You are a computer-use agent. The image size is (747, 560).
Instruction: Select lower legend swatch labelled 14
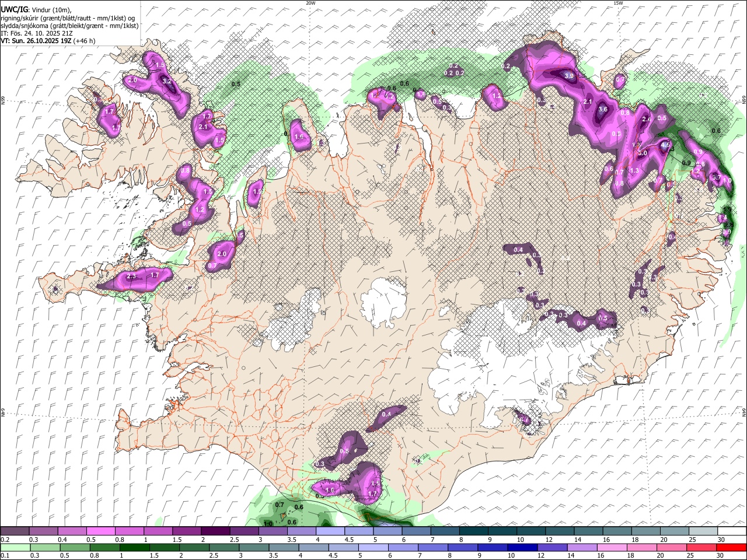[582, 548]
